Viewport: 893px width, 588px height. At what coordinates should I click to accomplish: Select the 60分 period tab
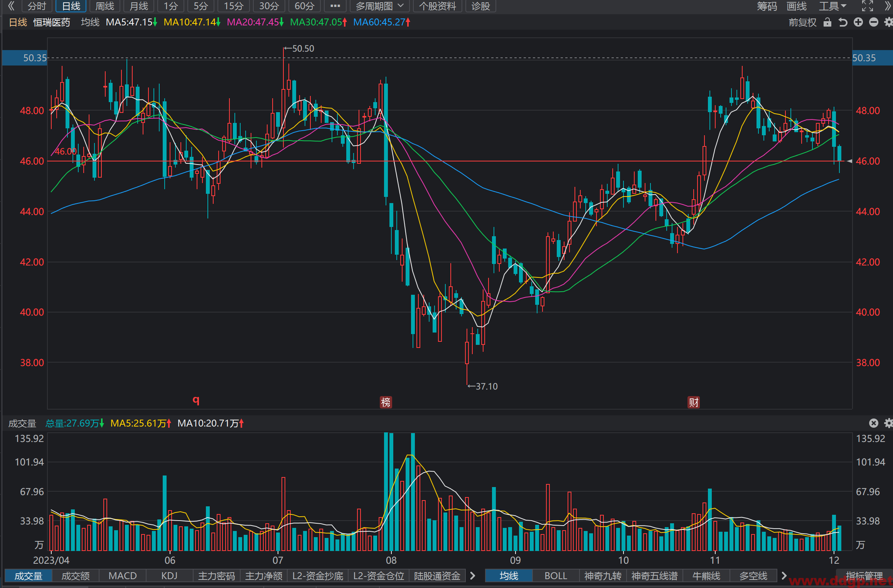tap(304, 6)
